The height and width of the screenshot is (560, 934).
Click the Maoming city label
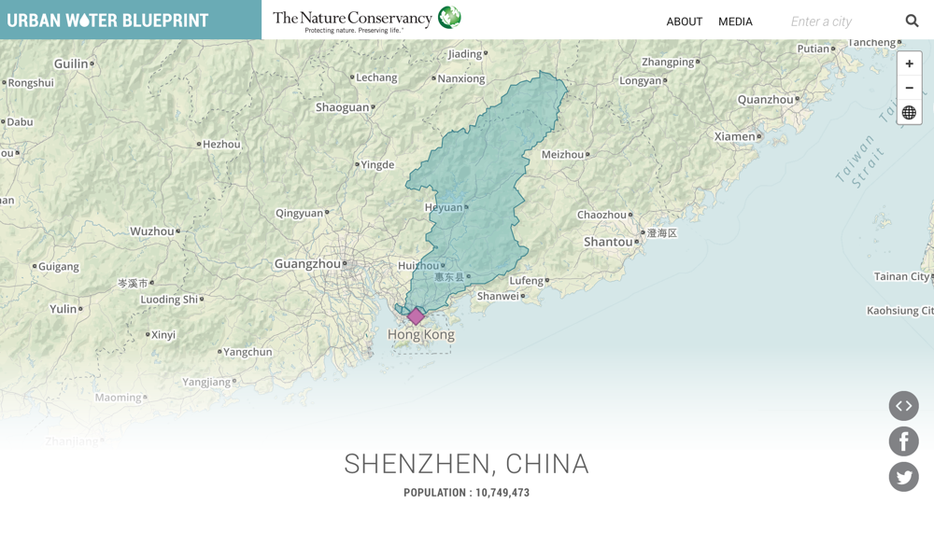pyautogui.click(x=118, y=398)
